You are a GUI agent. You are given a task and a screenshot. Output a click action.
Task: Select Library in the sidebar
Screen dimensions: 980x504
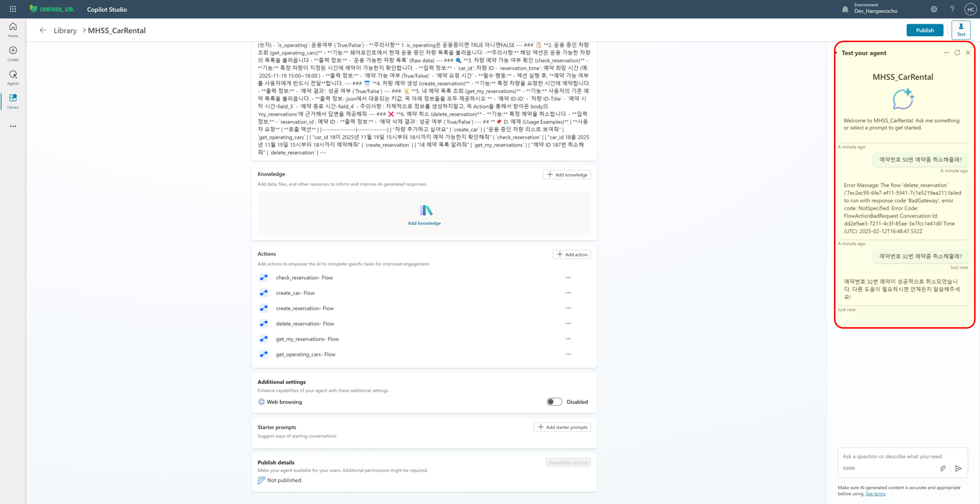click(13, 101)
